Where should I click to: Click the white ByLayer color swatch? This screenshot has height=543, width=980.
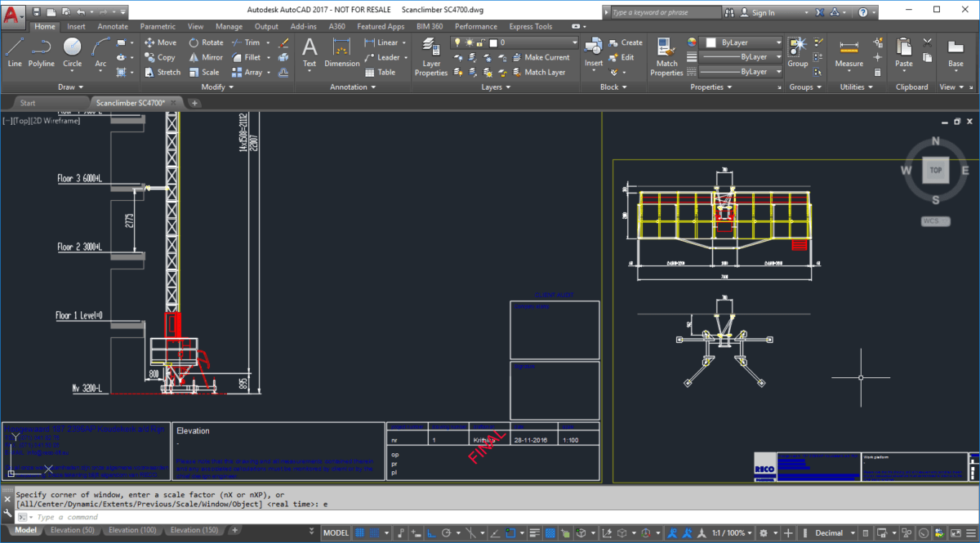[711, 42]
